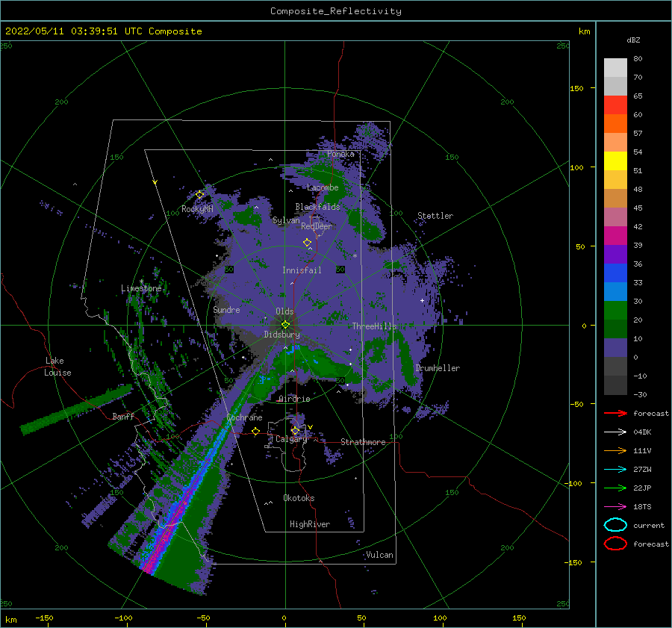Click the magenta 18TS arrow icon
This screenshot has height=628, width=672.
tap(615, 507)
